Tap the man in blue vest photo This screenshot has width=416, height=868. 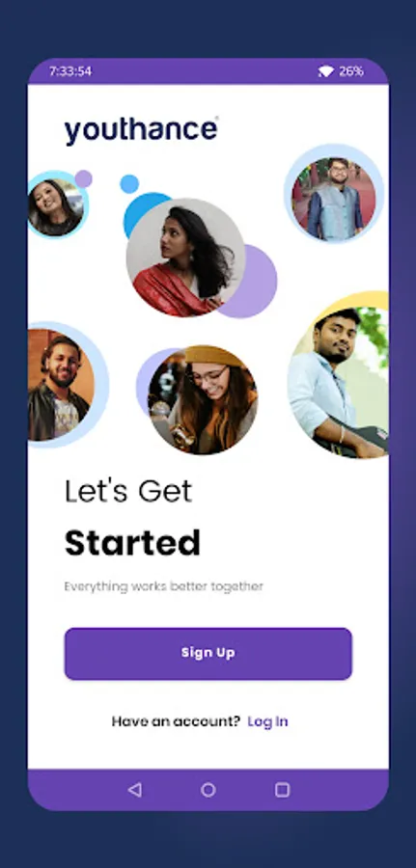[x=334, y=199]
